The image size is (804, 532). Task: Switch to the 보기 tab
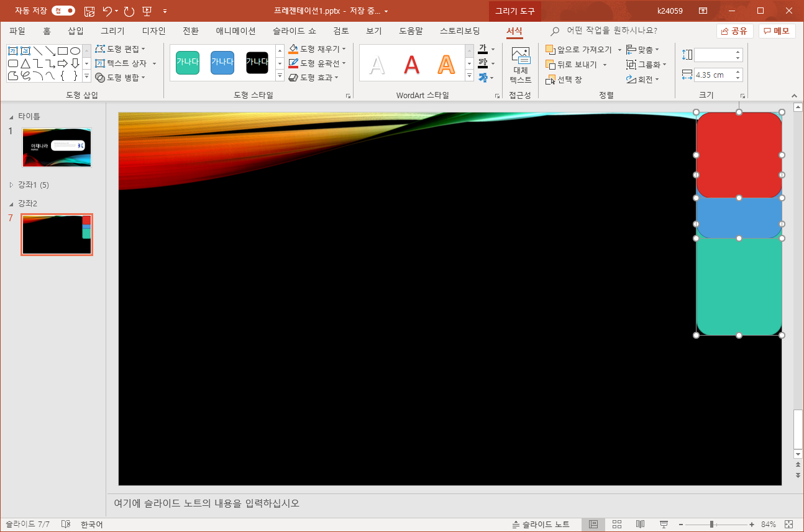(x=374, y=30)
